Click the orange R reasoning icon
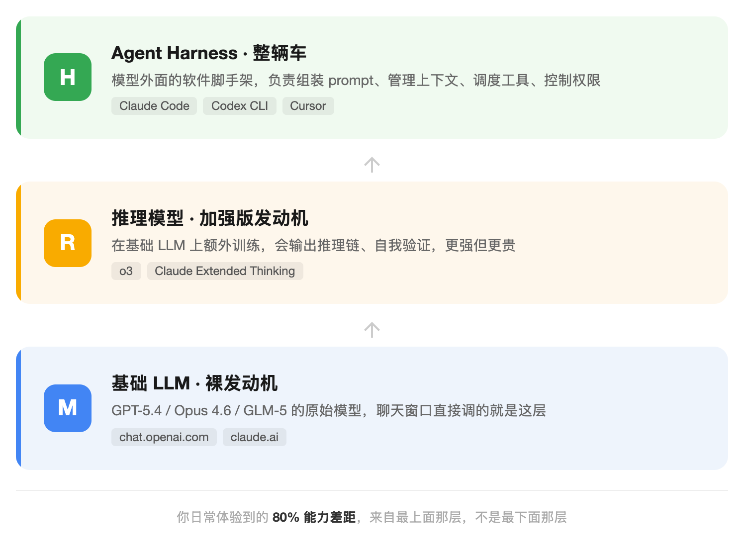The height and width of the screenshot is (560, 744). pos(68,243)
